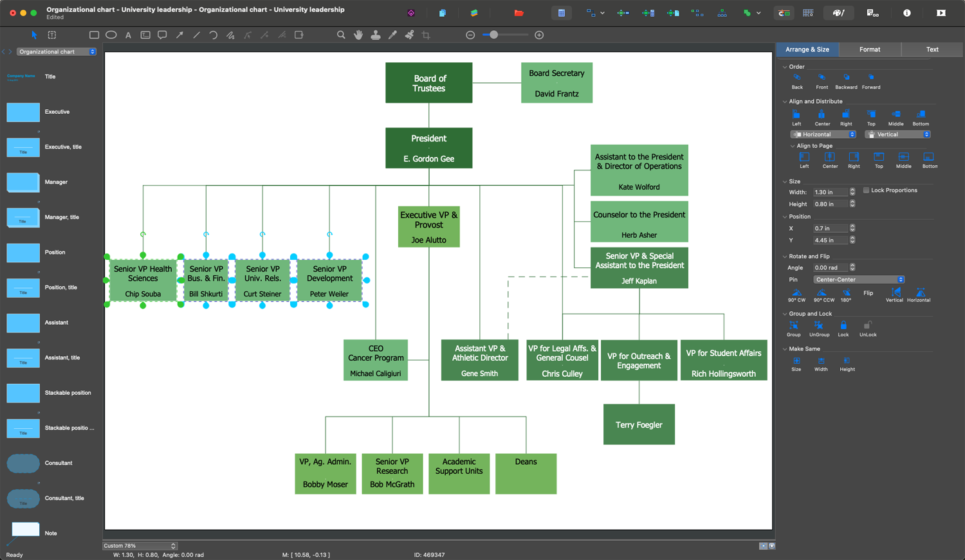Click the magnifier zoom tool
The width and height of the screenshot is (965, 560).
point(341,35)
